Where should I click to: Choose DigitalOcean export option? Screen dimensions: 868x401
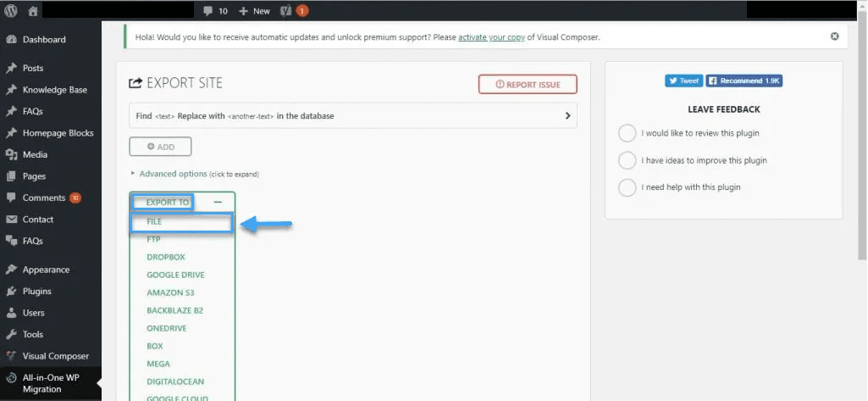(x=175, y=382)
